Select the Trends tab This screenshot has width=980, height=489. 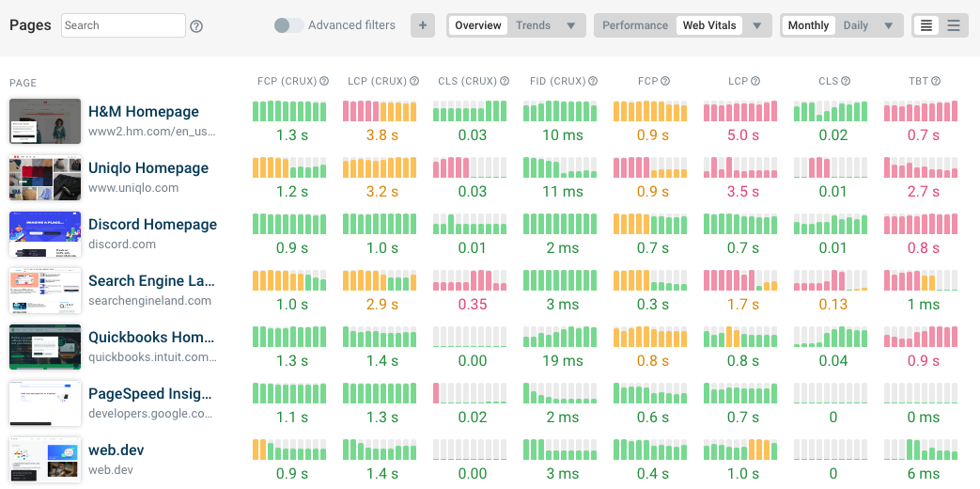pyautogui.click(x=533, y=25)
